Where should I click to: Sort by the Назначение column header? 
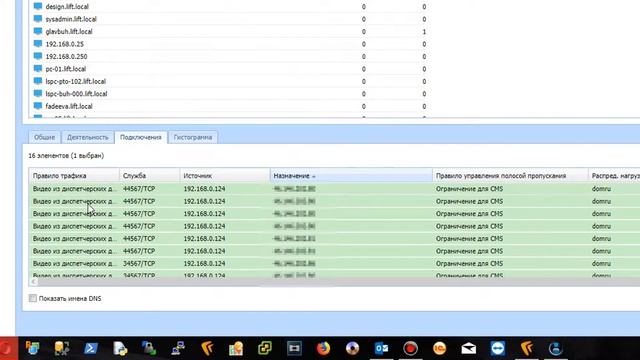click(x=351, y=176)
